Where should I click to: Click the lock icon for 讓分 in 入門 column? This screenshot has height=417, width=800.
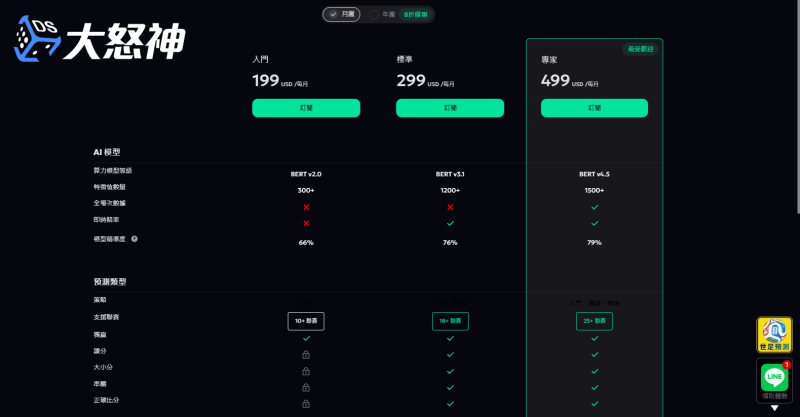tap(306, 354)
